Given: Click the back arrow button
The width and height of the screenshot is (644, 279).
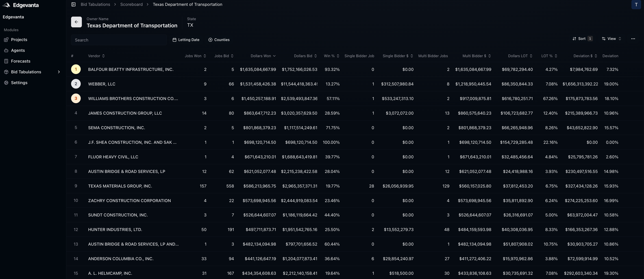Looking at the screenshot, I should [x=76, y=22].
